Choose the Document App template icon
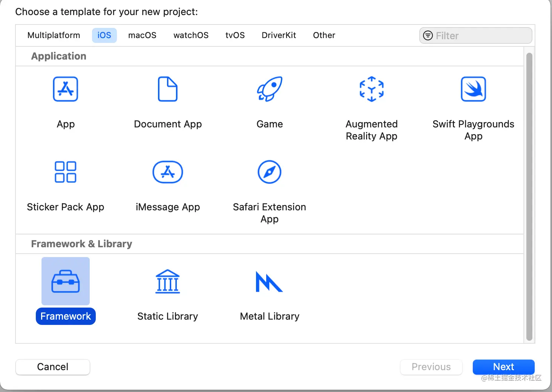The height and width of the screenshot is (392, 552). point(168,89)
